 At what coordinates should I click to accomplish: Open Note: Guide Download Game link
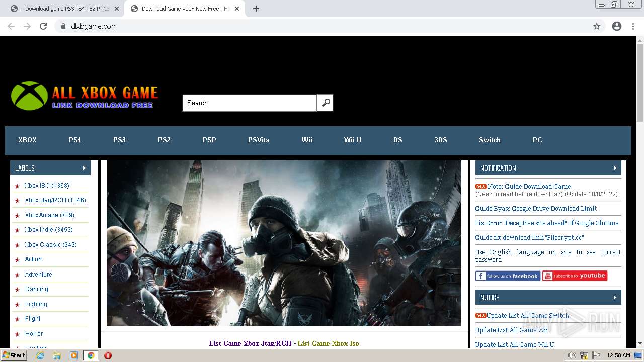[529, 186]
